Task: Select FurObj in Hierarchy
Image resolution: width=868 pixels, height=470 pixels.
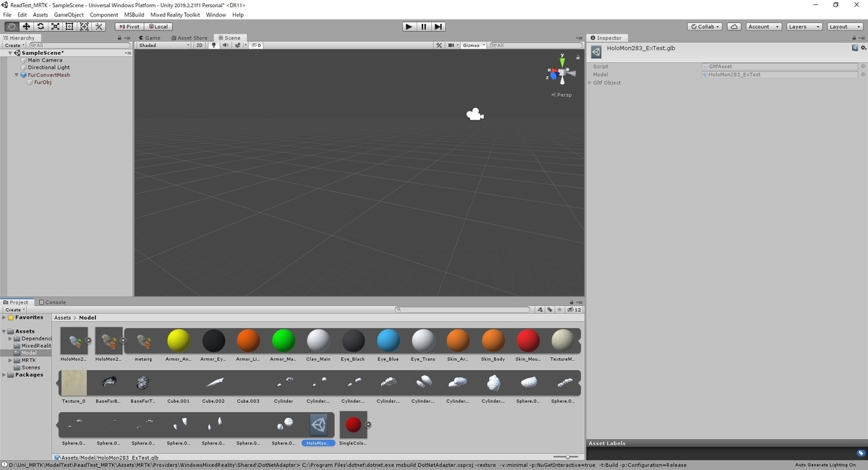Action: coord(42,82)
